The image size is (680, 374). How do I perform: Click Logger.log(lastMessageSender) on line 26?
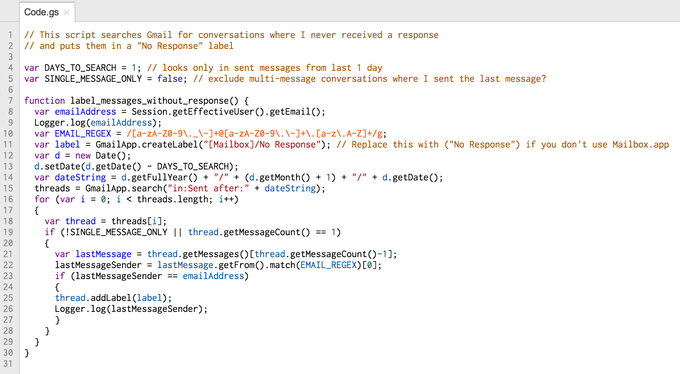point(131,309)
